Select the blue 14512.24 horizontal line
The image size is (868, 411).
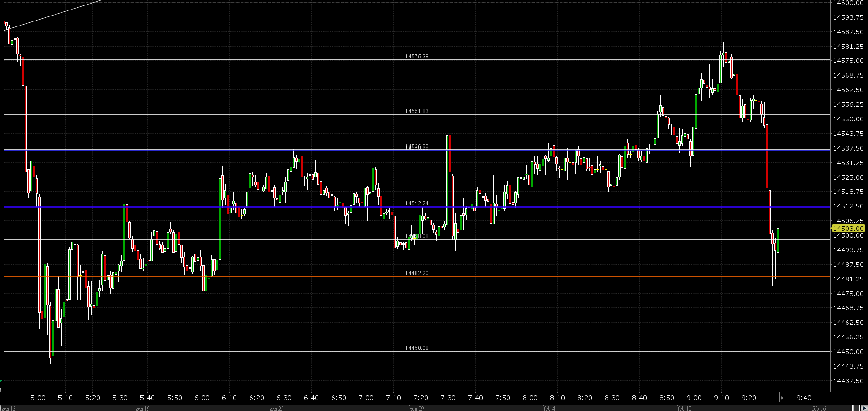point(273,207)
